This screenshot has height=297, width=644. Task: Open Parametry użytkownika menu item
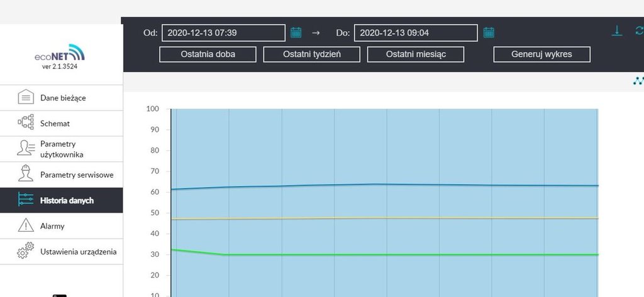pyautogui.click(x=62, y=149)
